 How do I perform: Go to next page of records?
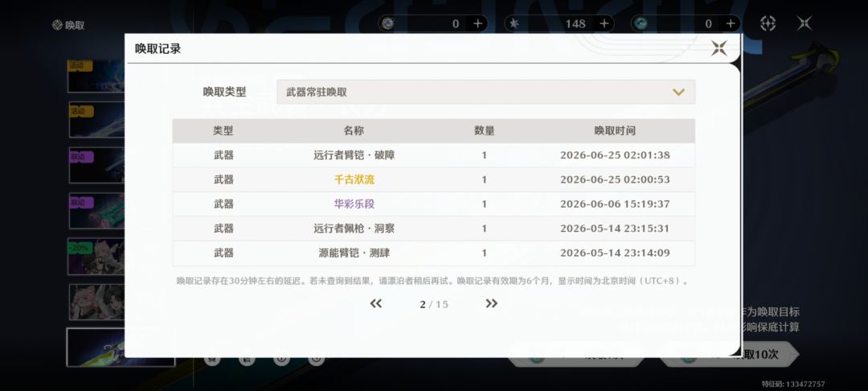coord(492,303)
